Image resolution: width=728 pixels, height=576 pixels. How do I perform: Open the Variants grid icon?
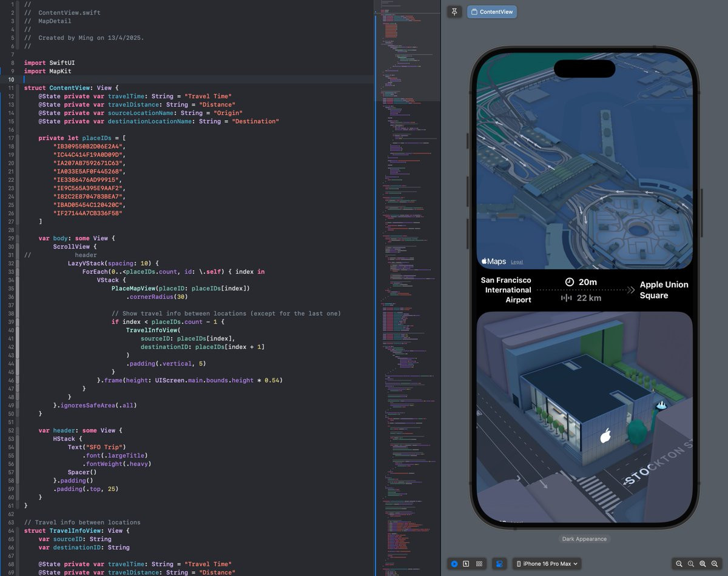[479, 564]
